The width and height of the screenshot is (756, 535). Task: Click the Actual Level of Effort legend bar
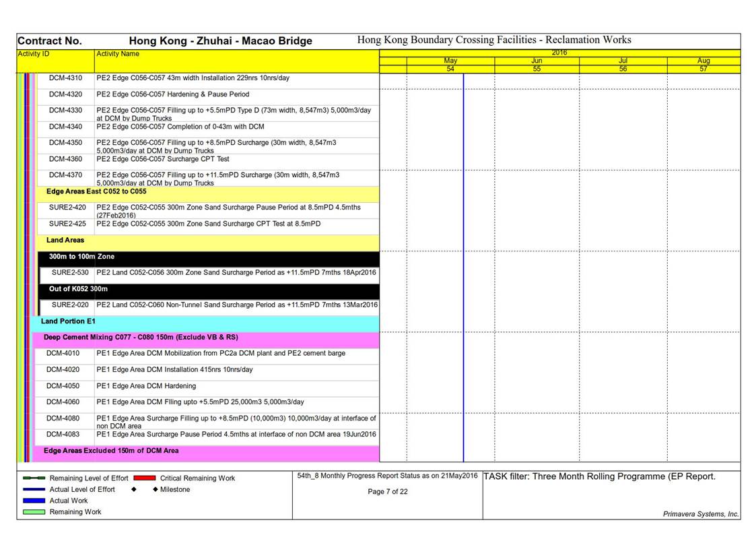34,489
